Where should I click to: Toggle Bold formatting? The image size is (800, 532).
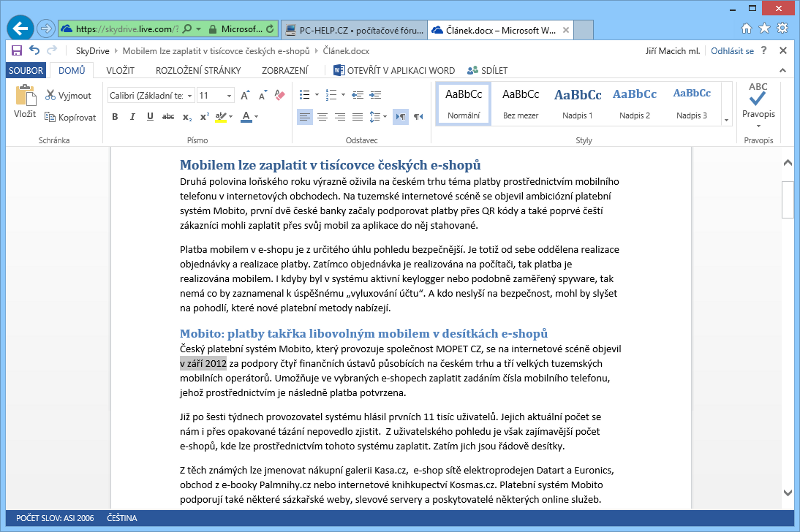[x=115, y=117]
